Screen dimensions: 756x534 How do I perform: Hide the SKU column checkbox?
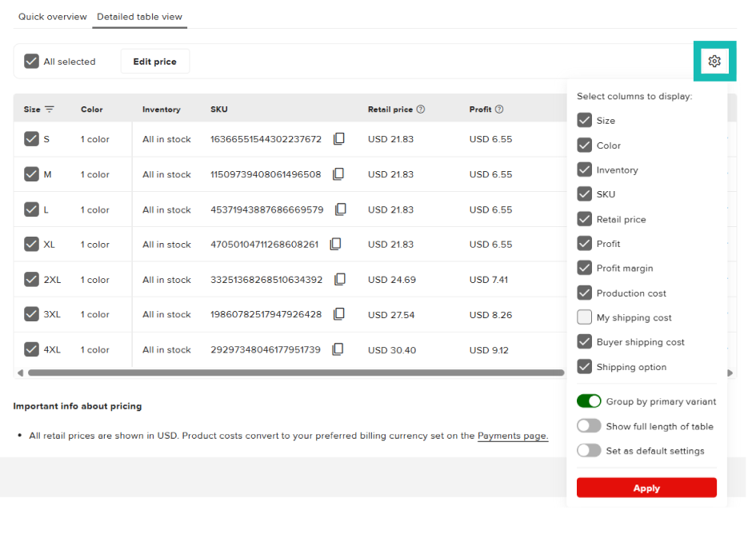tap(584, 194)
